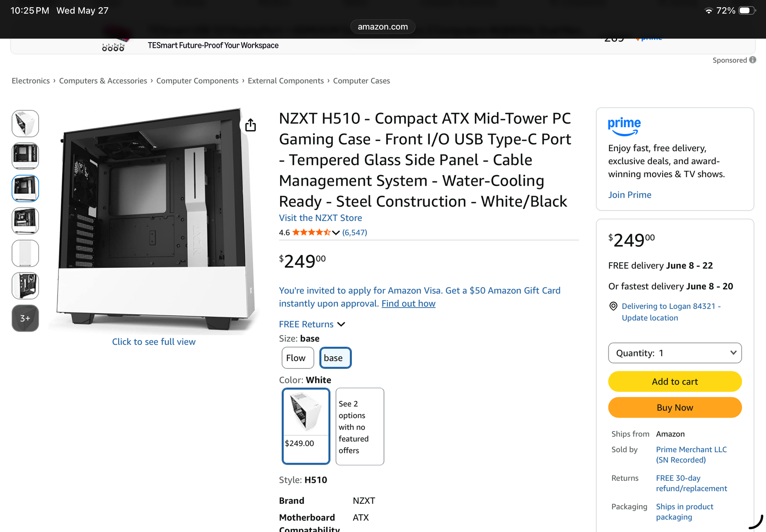Go to Computers & Accessories breadcrumb
This screenshot has height=532, width=766.
coord(103,81)
